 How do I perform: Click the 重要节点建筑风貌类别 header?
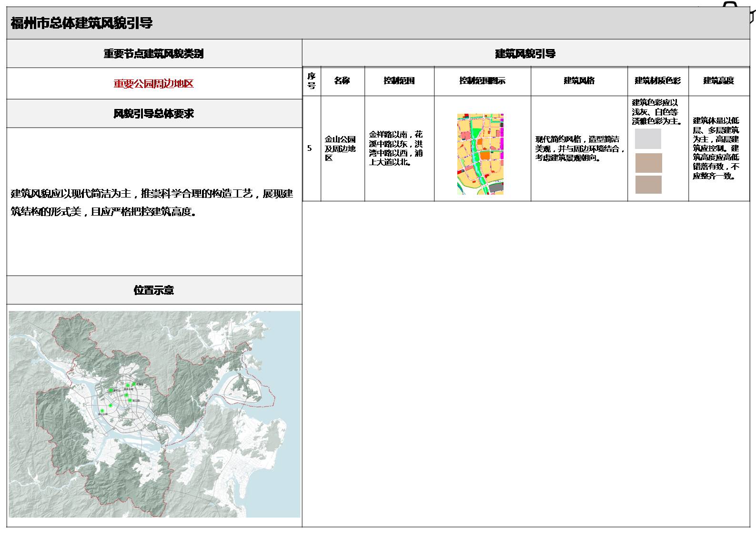(154, 54)
